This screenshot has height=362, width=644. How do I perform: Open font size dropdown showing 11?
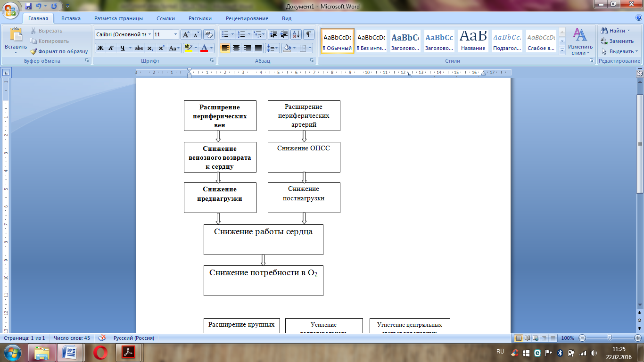(x=176, y=34)
